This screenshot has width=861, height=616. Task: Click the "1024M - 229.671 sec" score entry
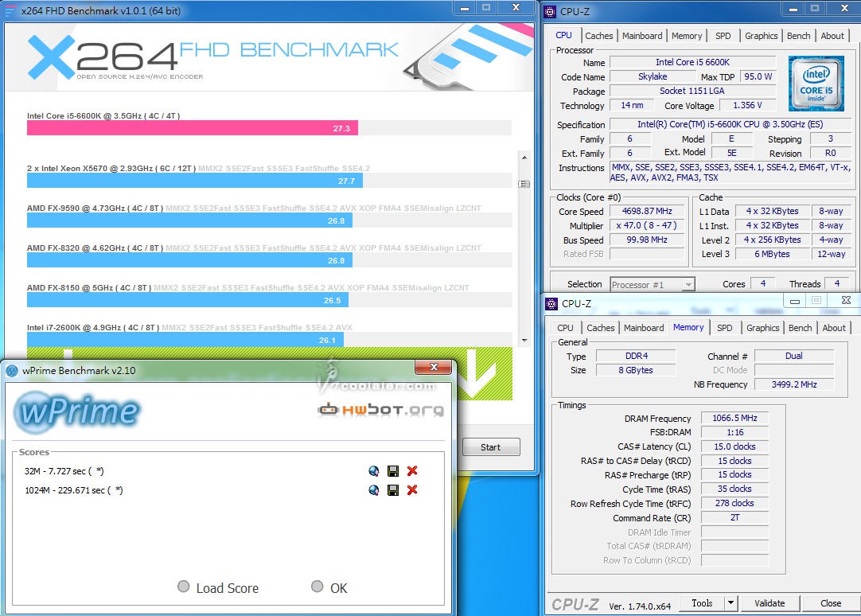tap(73, 490)
